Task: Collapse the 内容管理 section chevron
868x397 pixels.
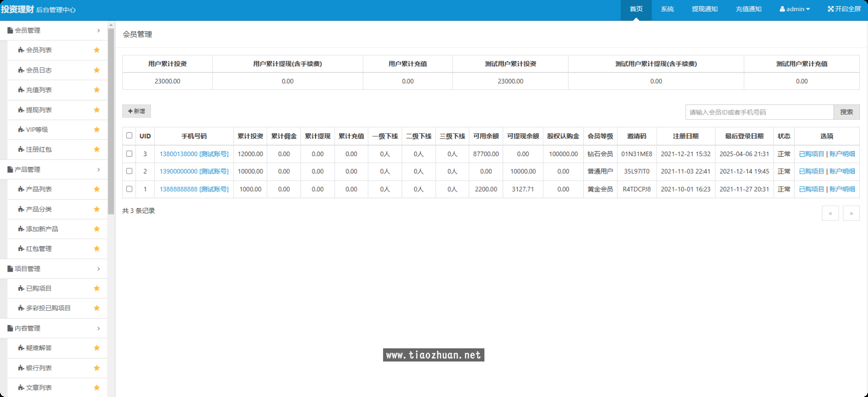Action: pos(98,328)
